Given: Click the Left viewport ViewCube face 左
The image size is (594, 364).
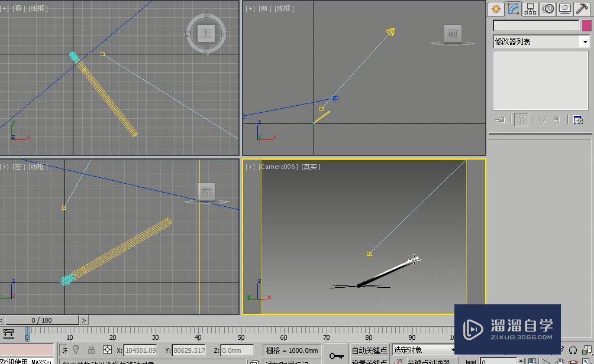Looking at the screenshot, I should [206, 192].
